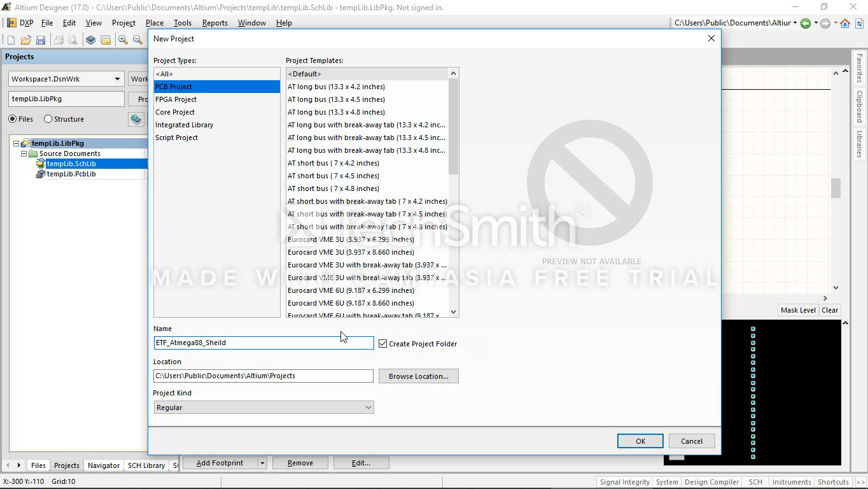The width and height of the screenshot is (868, 489).
Task: Switch to the Navigator tab
Action: coord(104,465)
